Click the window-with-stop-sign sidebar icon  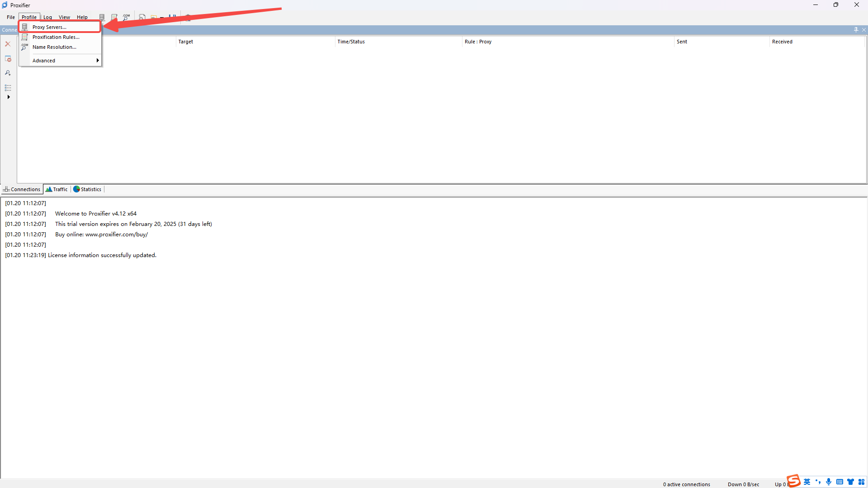8,59
